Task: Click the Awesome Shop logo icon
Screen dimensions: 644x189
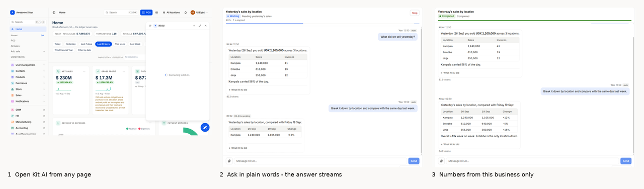Action: coord(13,12)
